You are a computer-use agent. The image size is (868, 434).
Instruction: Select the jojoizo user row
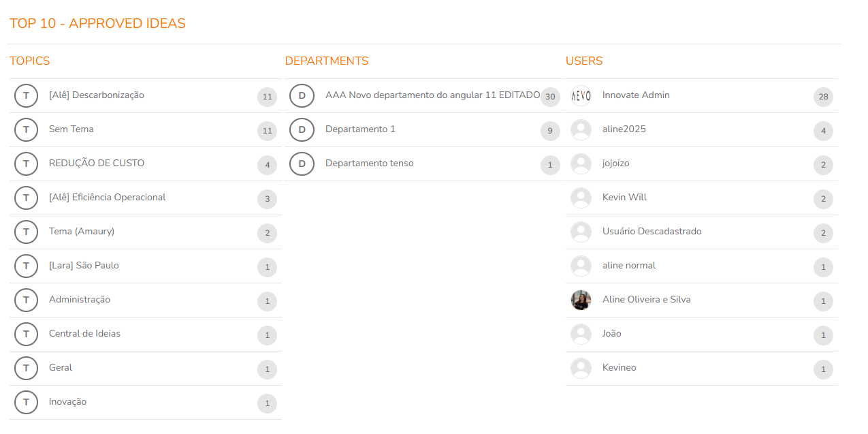[702, 164]
